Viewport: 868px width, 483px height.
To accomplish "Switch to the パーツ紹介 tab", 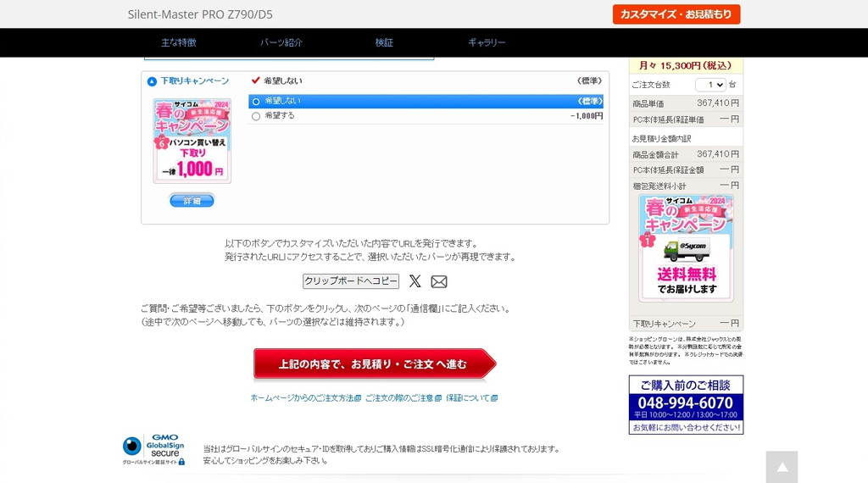I will (x=281, y=42).
